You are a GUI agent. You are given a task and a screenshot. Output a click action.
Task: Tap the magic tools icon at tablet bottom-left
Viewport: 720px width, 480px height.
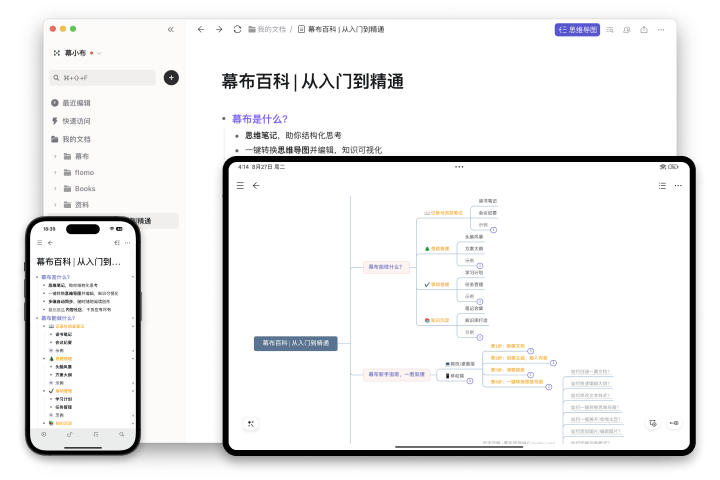coord(250,423)
